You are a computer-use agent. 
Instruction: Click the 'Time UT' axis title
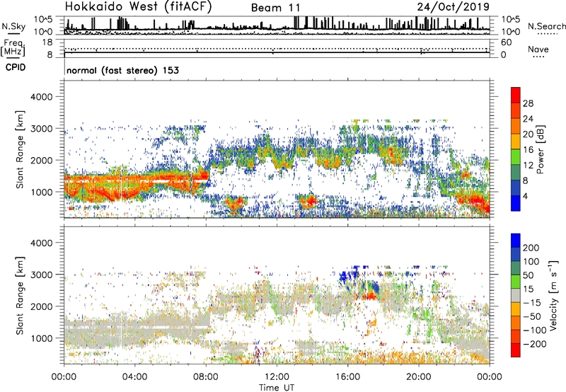[277, 388]
